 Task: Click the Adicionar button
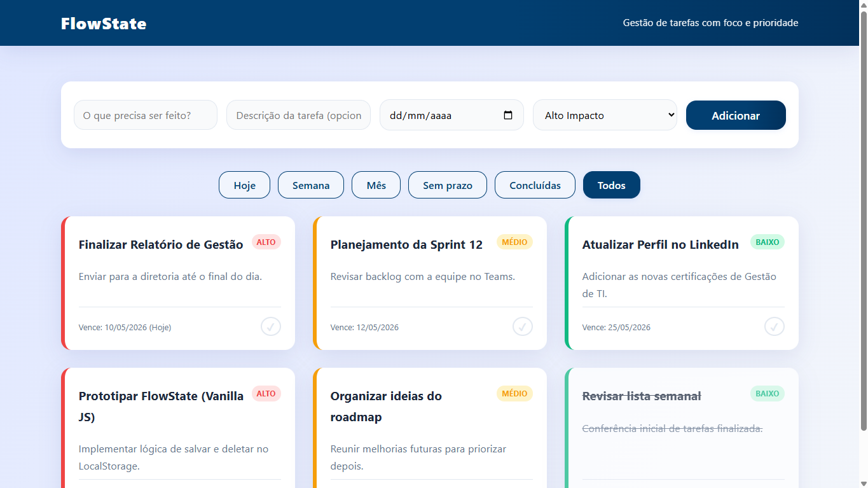click(736, 115)
